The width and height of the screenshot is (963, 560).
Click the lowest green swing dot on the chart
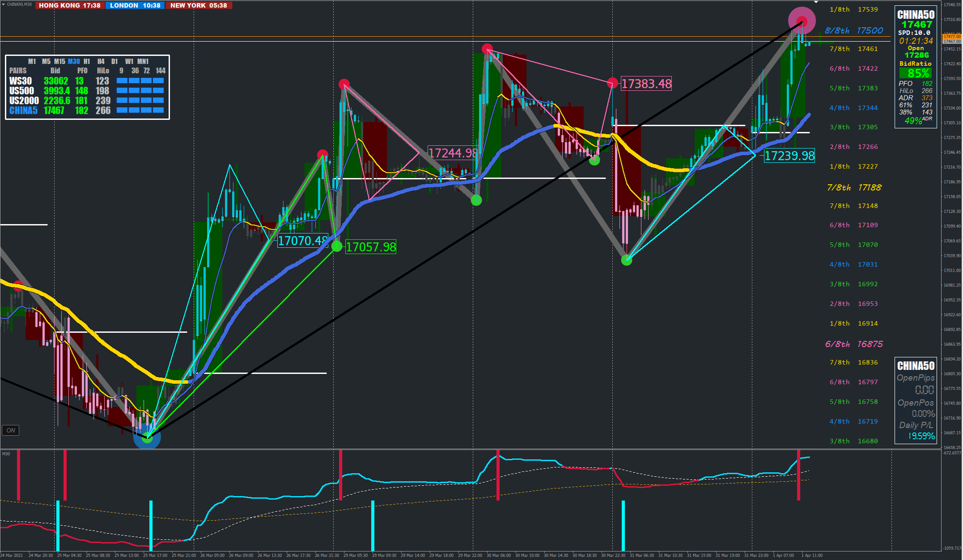point(147,438)
